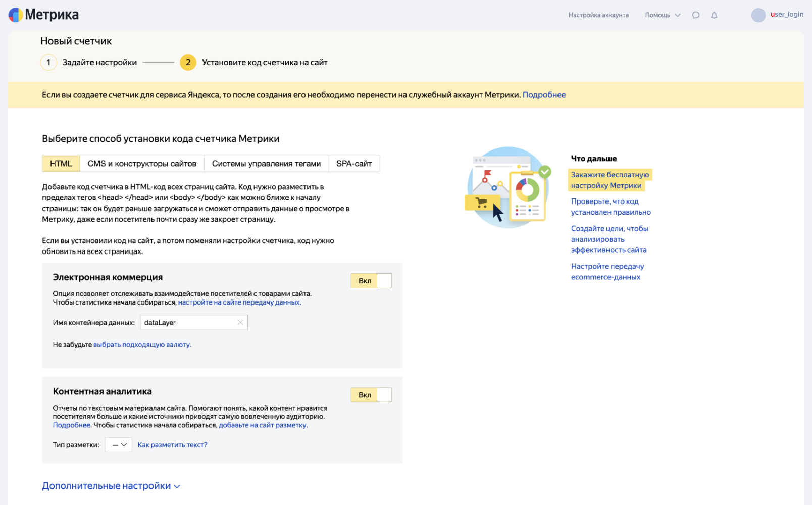Open Настройка аккаунта link

598,15
